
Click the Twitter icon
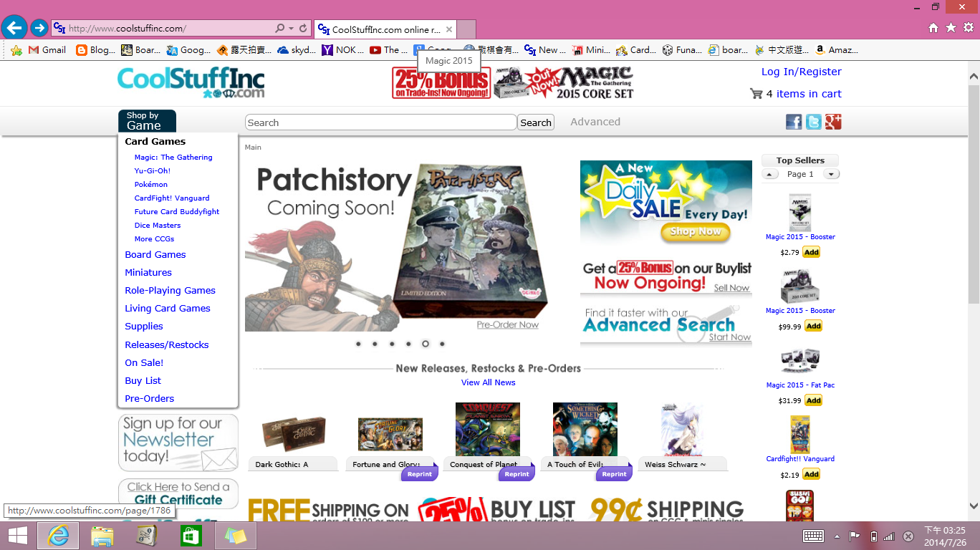tap(813, 122)
